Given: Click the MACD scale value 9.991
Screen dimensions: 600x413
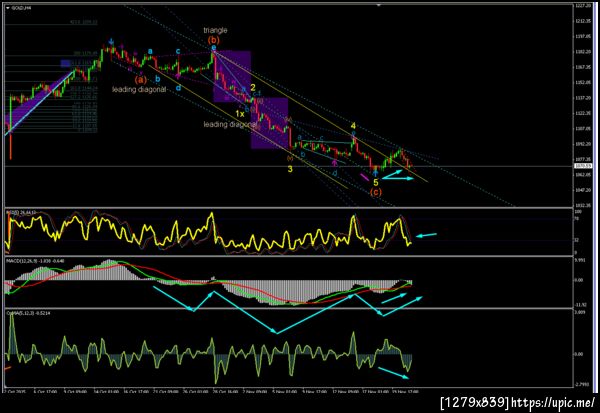Looking at the screenshot, I should tap(579, 260).
